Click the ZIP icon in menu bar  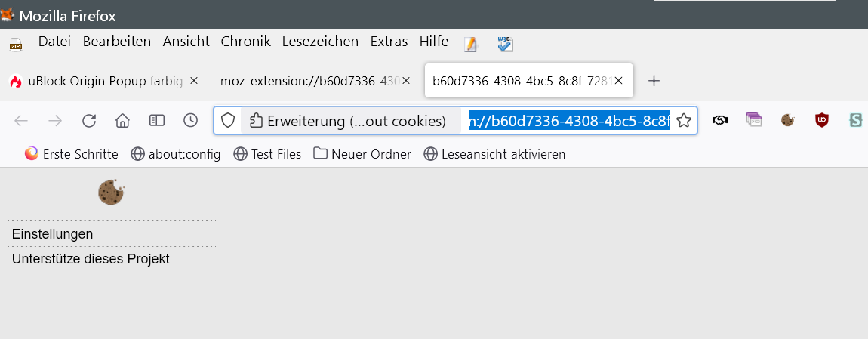pos(16,44)
